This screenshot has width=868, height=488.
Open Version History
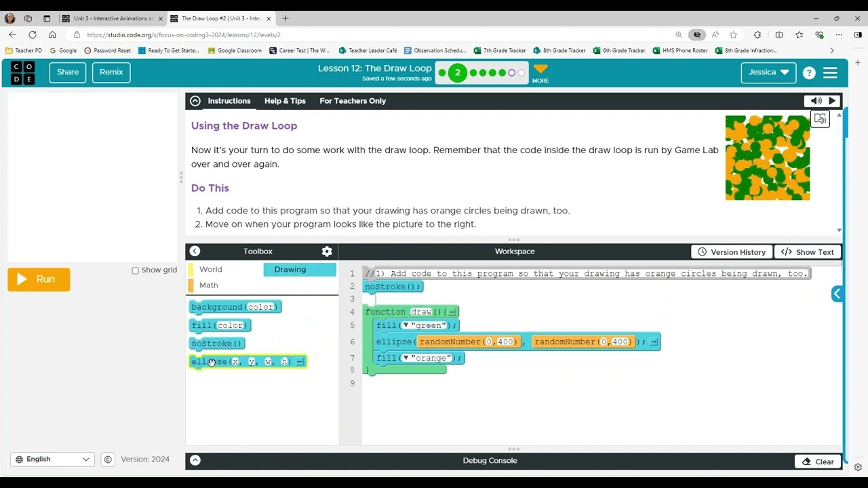pyautogui.click(x=732, y=251)
